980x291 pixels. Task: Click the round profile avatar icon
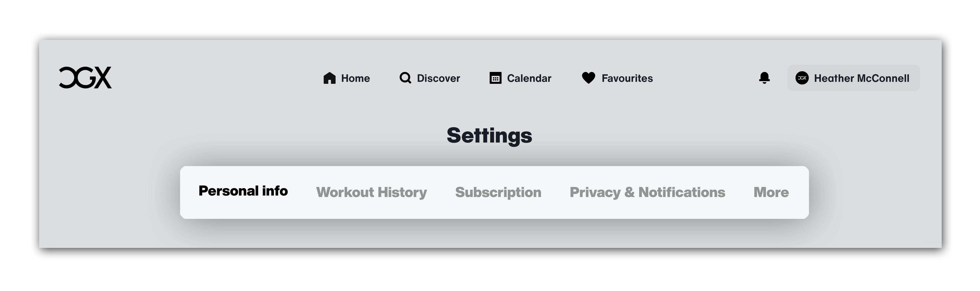point(802,78)
